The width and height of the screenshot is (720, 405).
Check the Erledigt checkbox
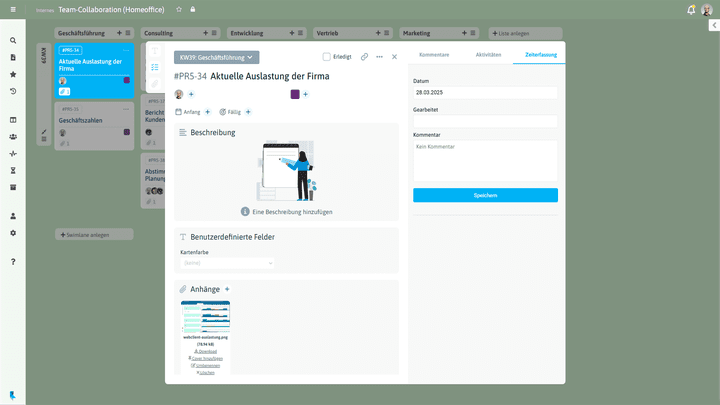(327, 57)
